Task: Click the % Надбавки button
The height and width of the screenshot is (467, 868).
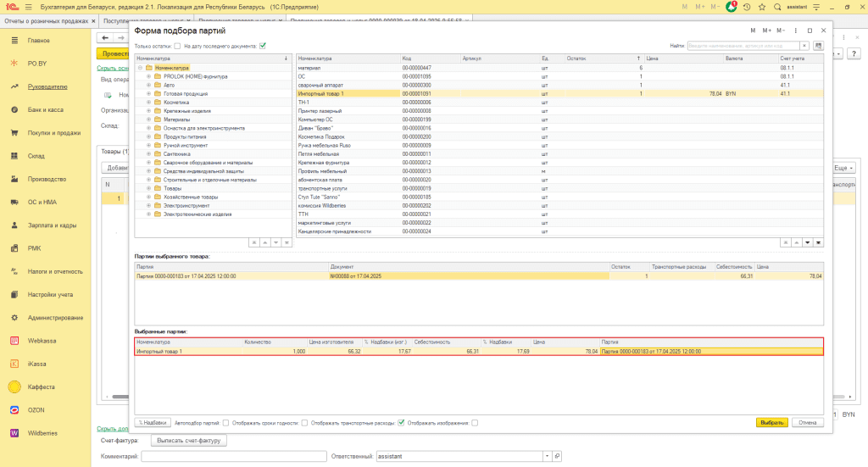Action: pos(153,423)
